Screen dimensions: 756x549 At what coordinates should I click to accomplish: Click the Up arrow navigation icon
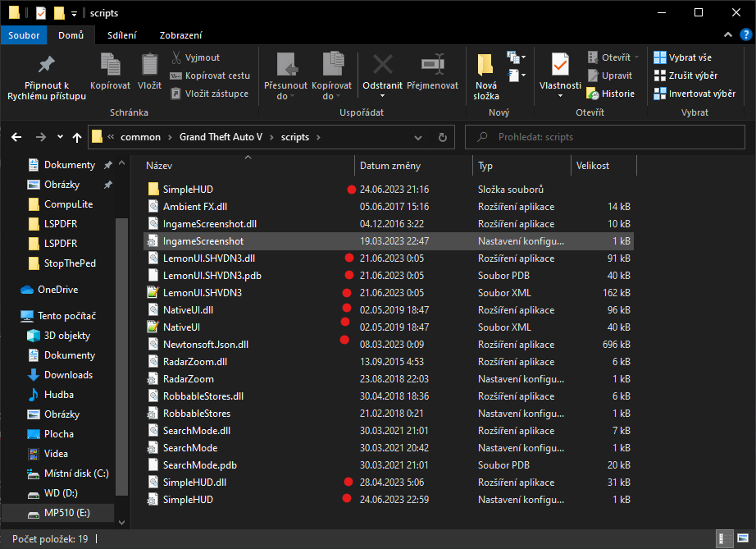coord(77,137)
